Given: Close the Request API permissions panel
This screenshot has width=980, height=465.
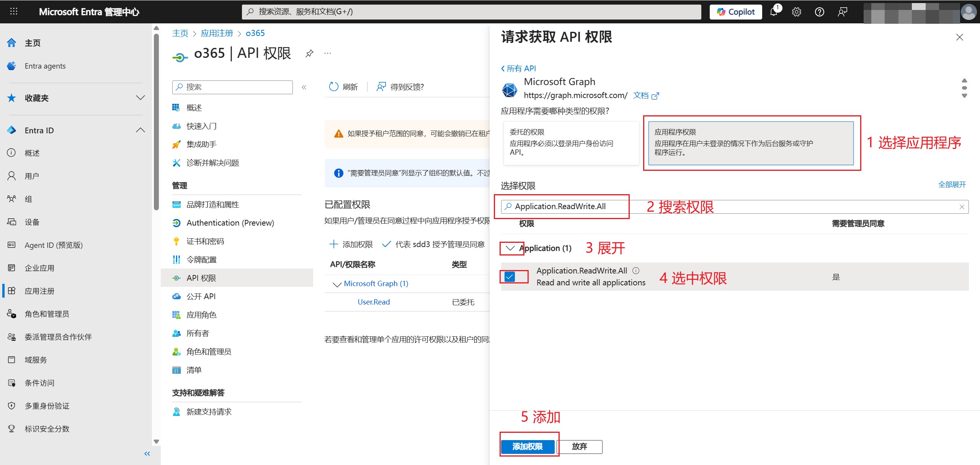Looking at the screenshot, I should pos(960,37).
